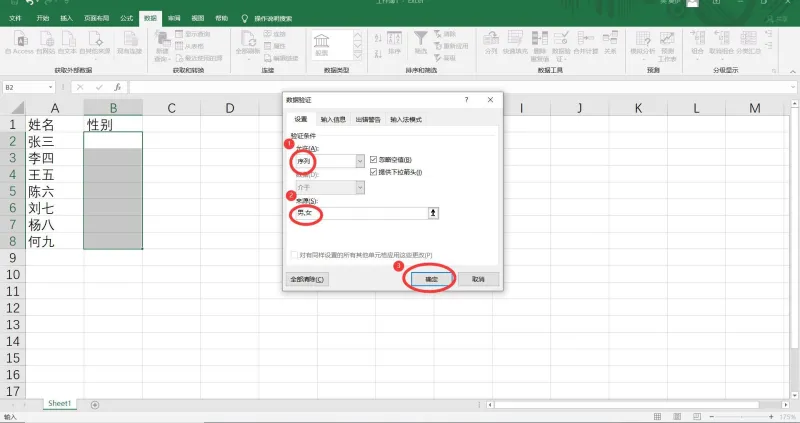Switch to the 页面布局 (Page Layout) tab
This screenshot has height=423, width=800.
point(96,18)
